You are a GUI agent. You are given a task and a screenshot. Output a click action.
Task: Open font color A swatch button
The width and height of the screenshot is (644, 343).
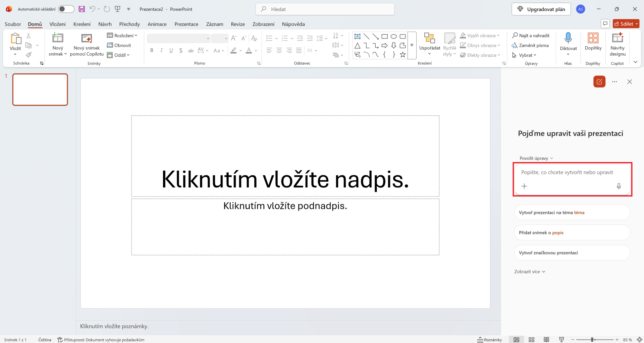tap(249, 51)
